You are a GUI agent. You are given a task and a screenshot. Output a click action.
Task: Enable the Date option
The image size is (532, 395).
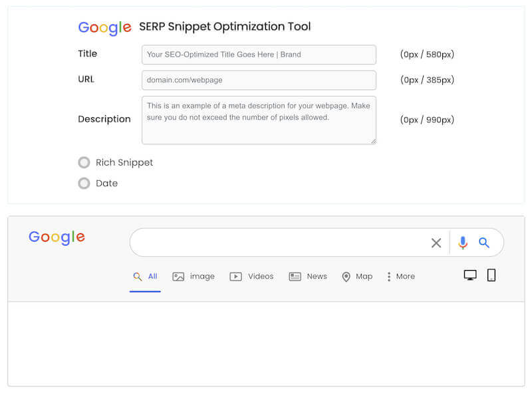84,184
